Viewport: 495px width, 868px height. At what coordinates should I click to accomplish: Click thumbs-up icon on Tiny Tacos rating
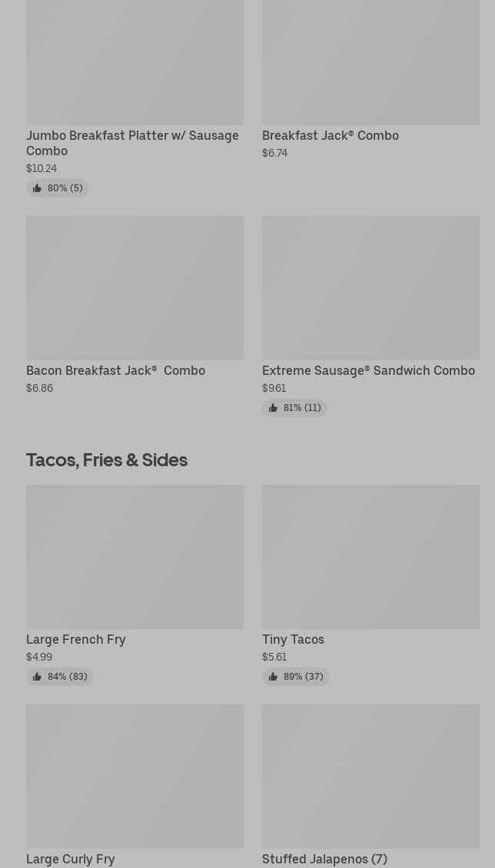(273, 677)
